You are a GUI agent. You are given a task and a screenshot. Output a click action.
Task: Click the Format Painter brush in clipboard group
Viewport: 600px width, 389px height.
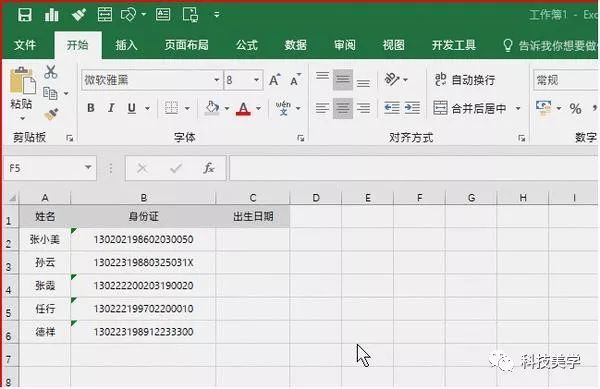click(51, 114)
